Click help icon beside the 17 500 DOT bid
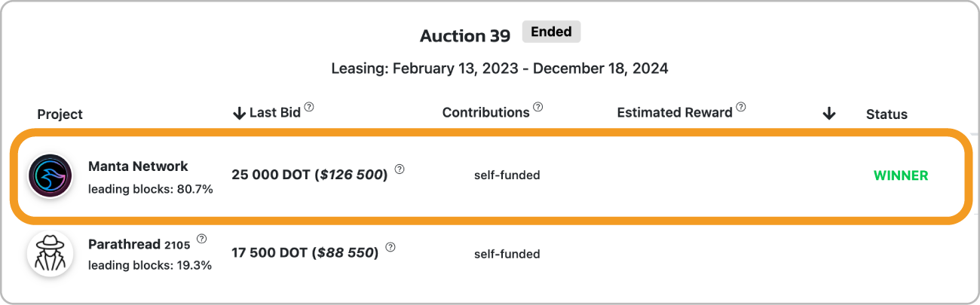 point(390,247)
